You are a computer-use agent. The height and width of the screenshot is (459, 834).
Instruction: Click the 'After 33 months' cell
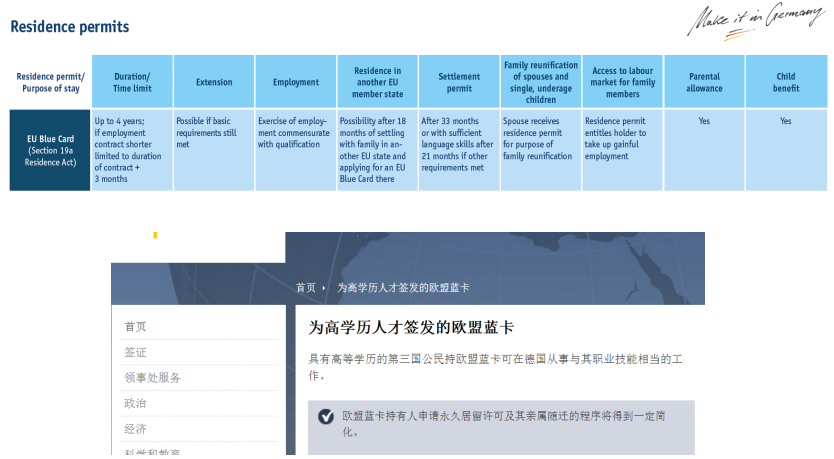[x=459, y=151]
